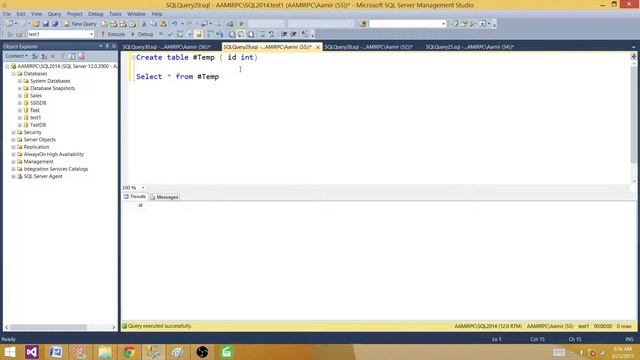Click the Parse checkmark icon
Screen dimensions: 640x360
pyautogui.click(x=170, y=34)
